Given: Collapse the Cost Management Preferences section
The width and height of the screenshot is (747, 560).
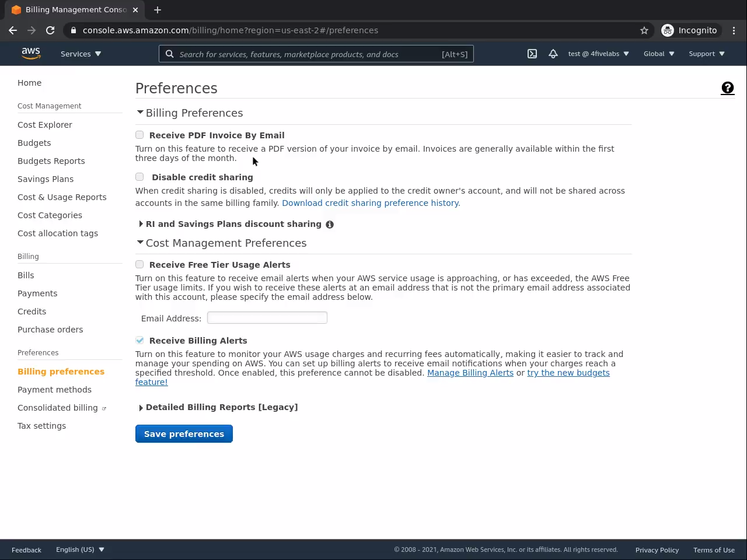Looking at the screenshot, I should click(x=140, y=243).
